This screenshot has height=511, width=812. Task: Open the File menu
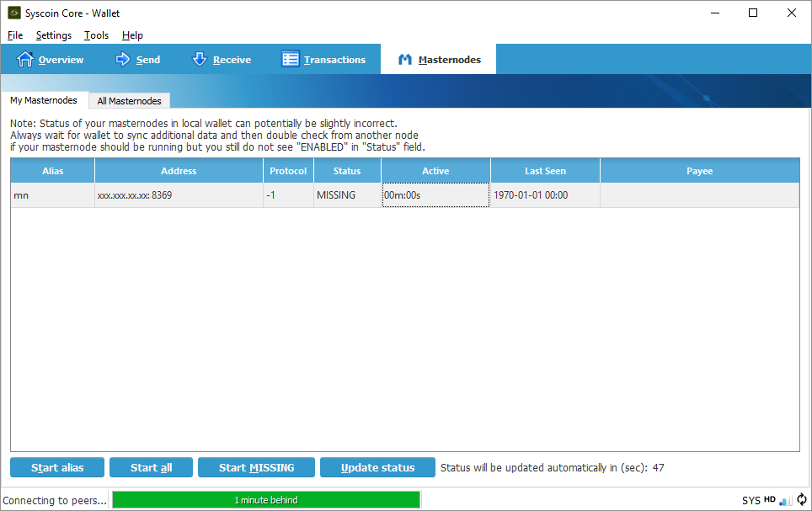(x=15, y=35)
